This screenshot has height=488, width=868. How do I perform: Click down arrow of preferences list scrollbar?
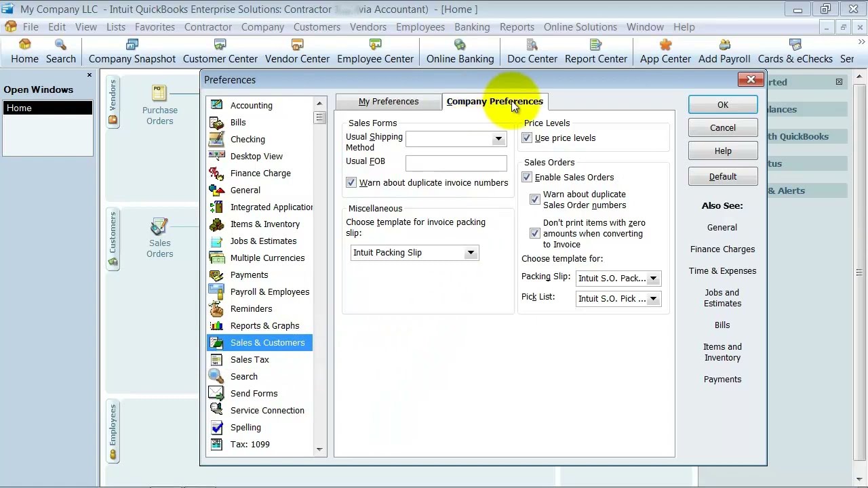319,449
